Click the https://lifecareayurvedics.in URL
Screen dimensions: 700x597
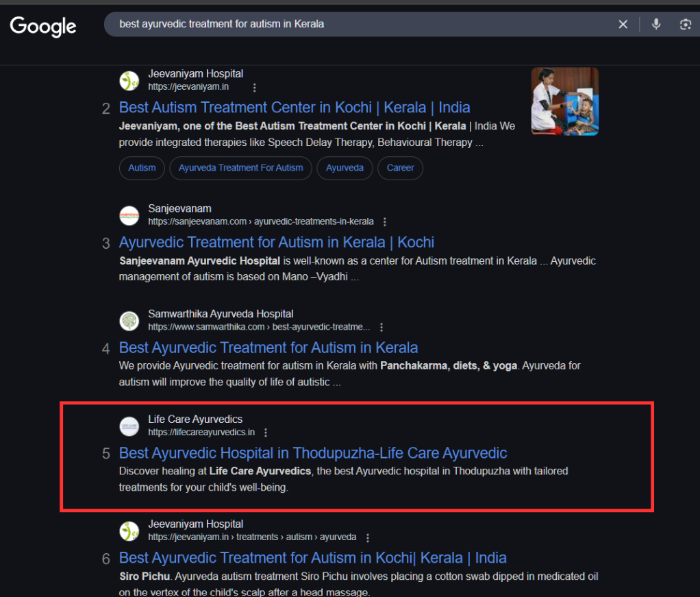(x=201, y=432)
